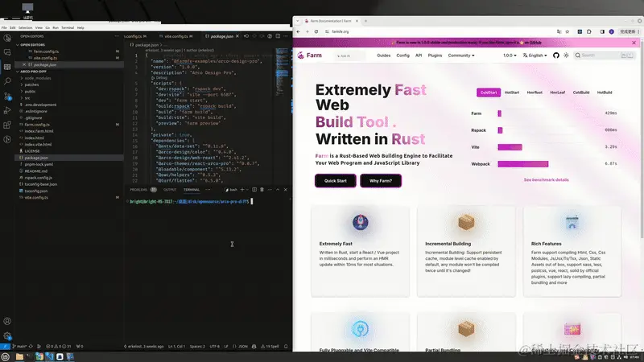644x362 pixels.
Task: Click the translate icon in browser address bar
Action: tap(559, 31)
